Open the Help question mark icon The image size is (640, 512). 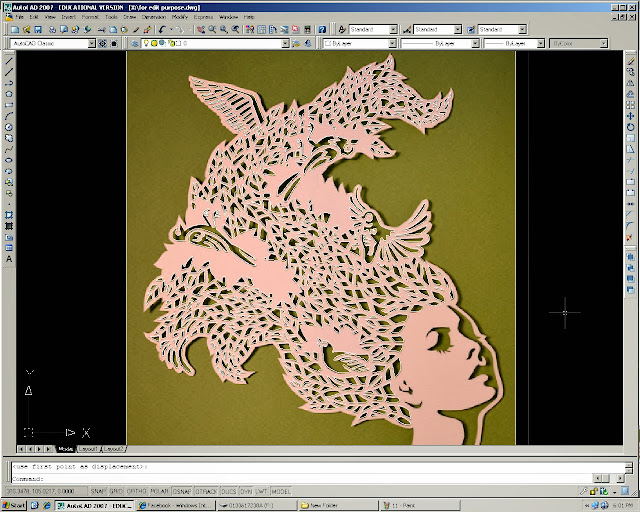click(322, 29)
